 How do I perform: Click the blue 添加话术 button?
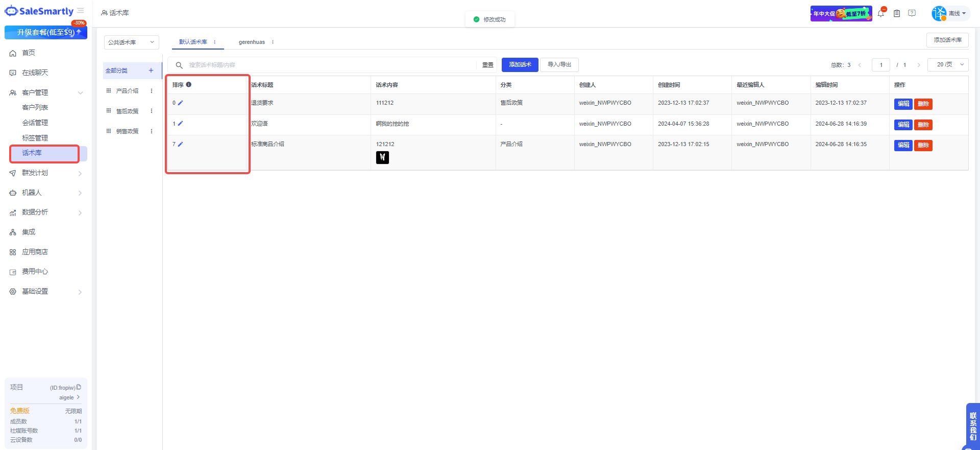[x=520, y=65]
